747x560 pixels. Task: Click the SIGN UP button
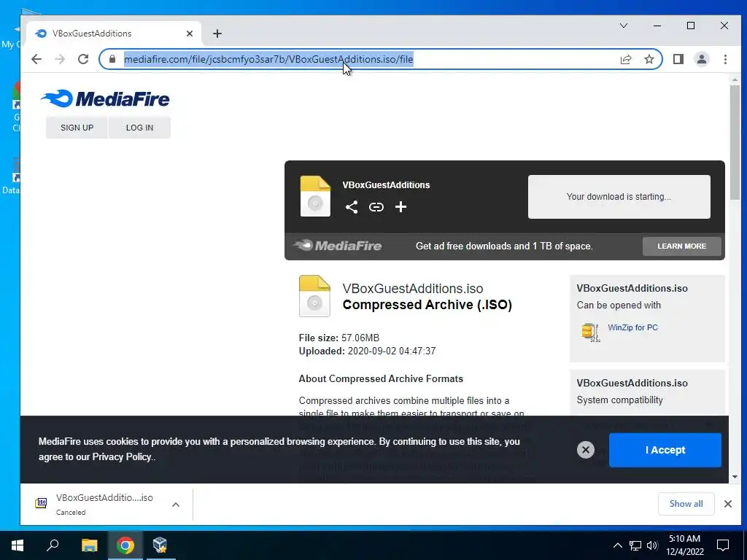point(77,128)
